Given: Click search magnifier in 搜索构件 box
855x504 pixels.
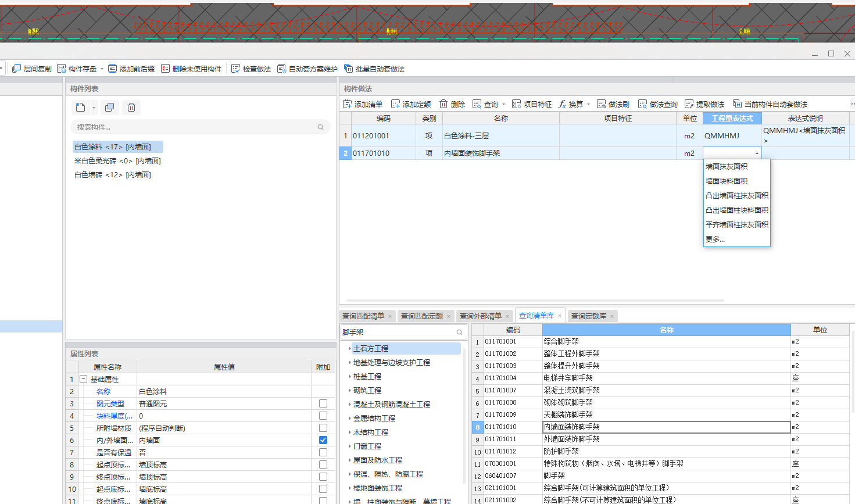Looking at the screenshot, I should [320, 127].
